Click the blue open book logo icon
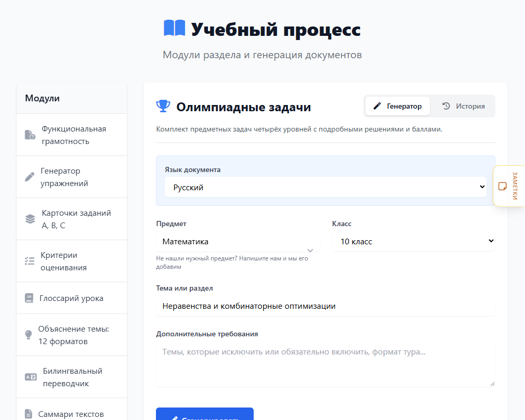Viewport: 525px width, 420px height. [x=174, y=28]
